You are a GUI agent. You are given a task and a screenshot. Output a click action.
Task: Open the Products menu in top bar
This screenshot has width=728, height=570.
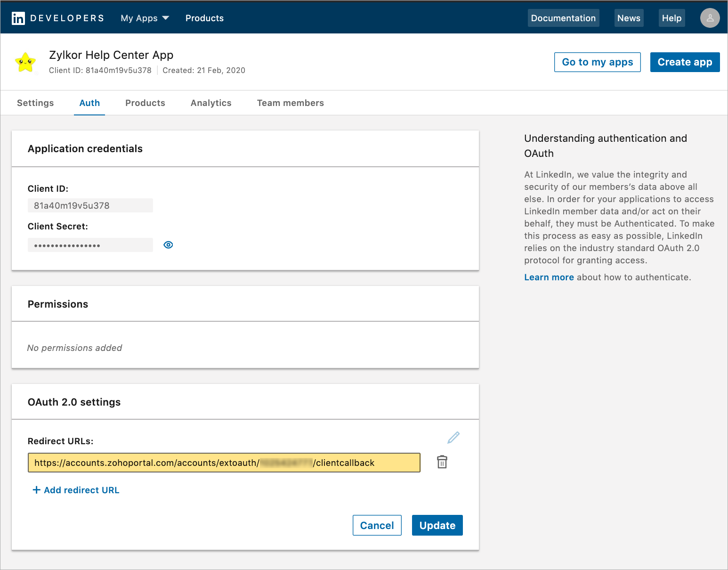(204, 18)
